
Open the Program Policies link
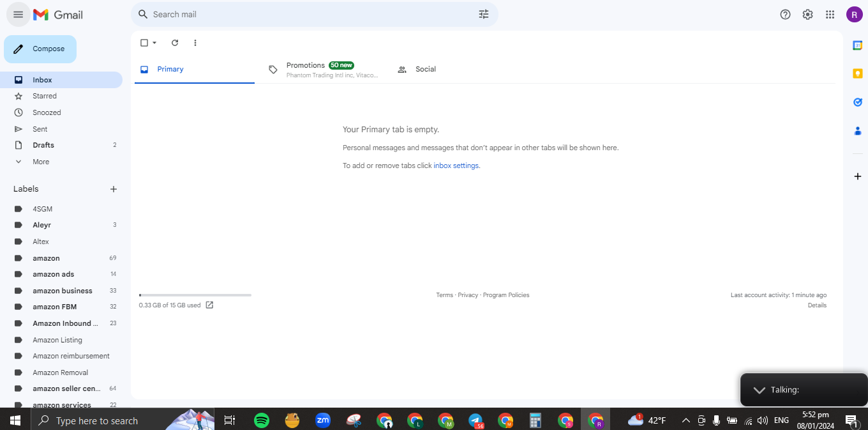click(506, 295)
